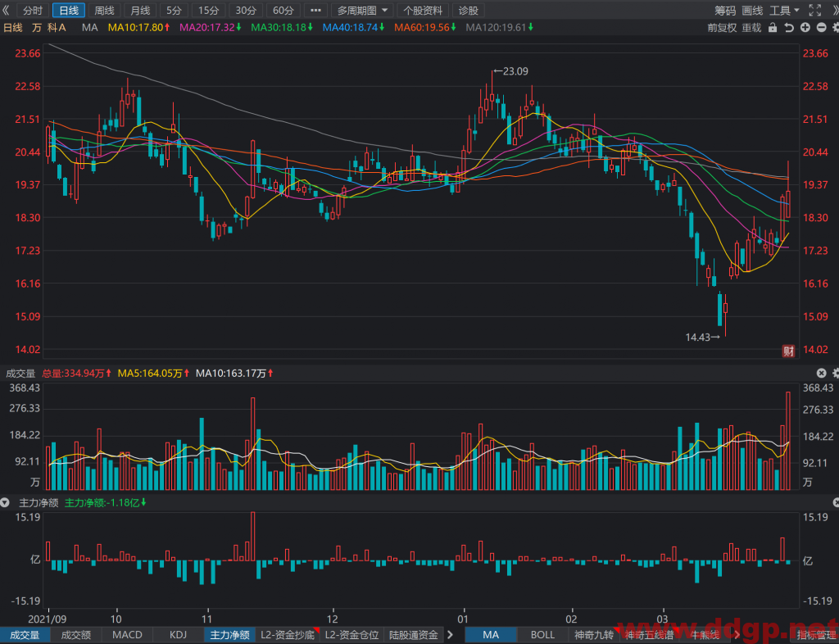The image size is (839, 644).
Task: Select the 神奇九转 indicator tab
Action: (594, 635)
